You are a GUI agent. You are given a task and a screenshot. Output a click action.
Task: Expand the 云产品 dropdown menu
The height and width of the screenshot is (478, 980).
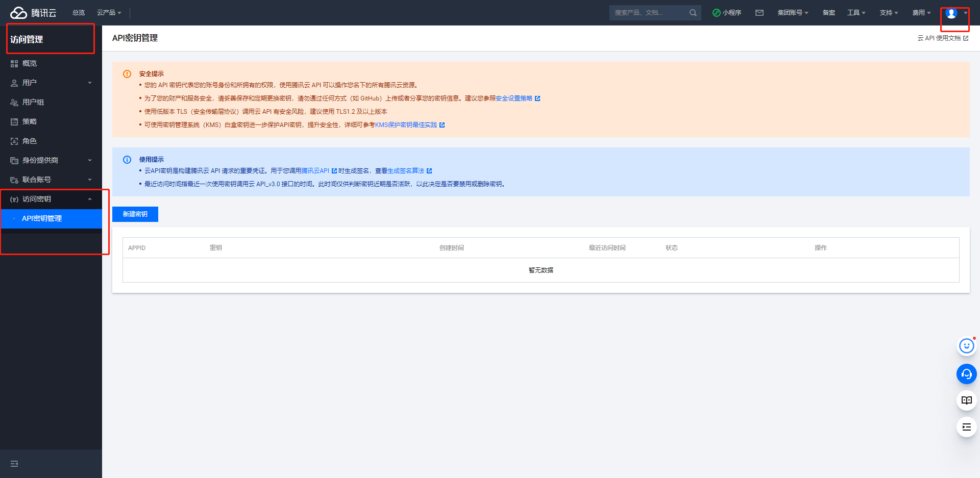pyautogui.click(x=109, y=13)
